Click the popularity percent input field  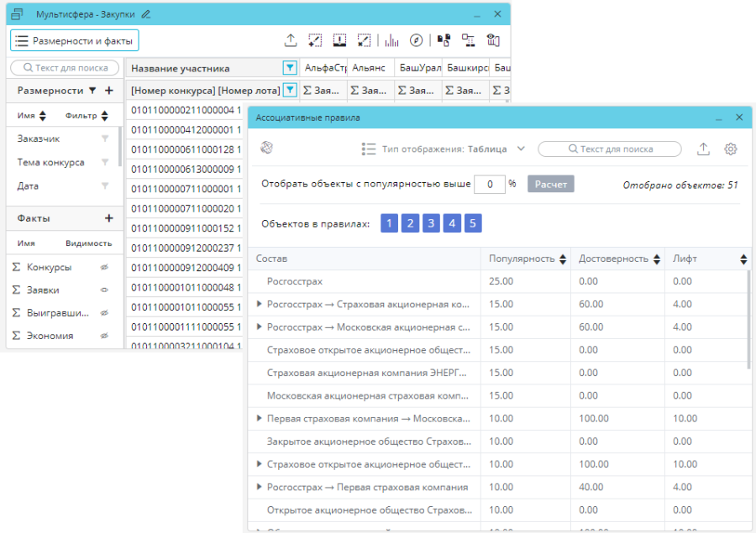(x=489, y=185)
